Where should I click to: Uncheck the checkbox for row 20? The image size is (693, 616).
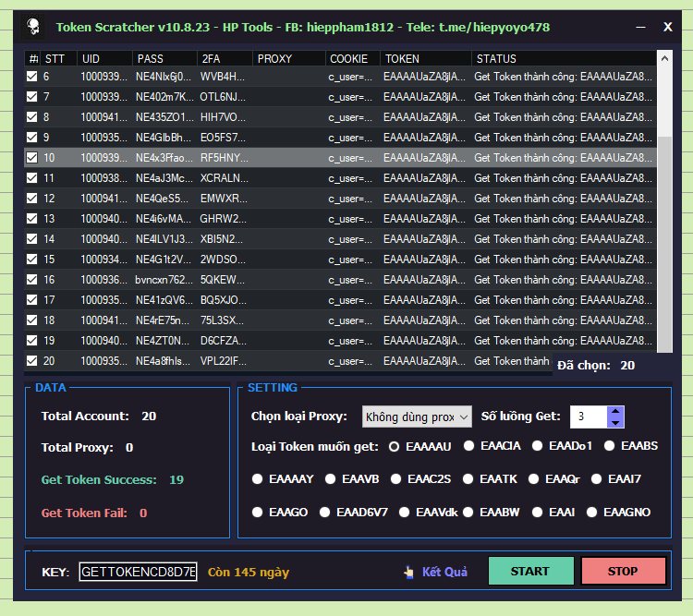tap(32, 361)
